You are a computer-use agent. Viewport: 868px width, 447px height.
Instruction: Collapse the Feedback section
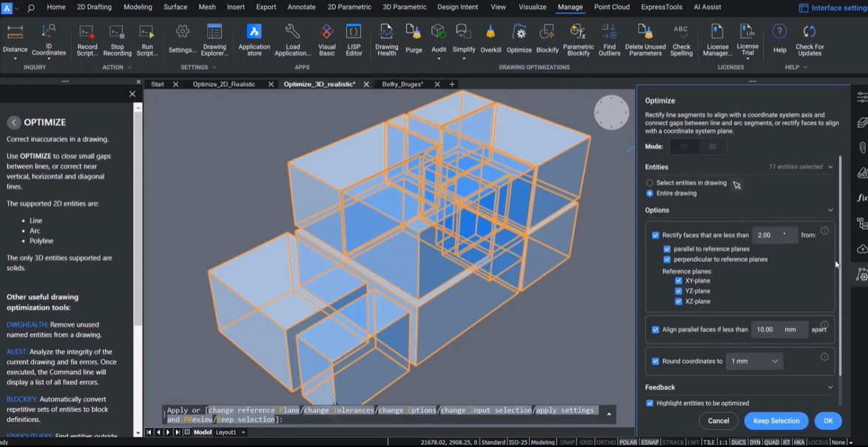pos(830,387)
